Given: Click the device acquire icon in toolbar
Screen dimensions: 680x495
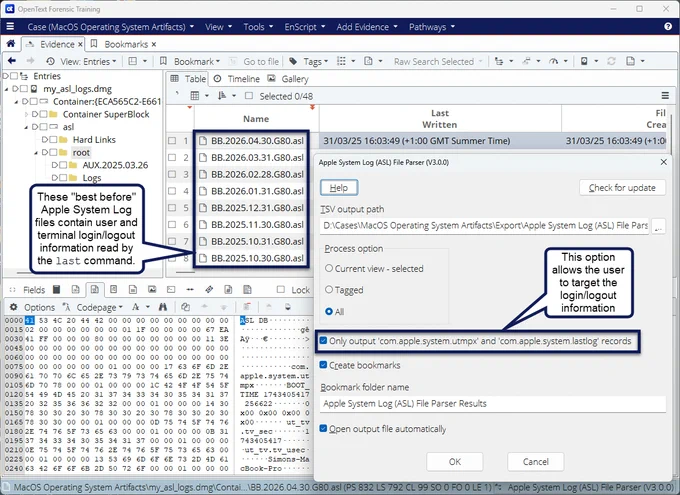Looking at the screenshot, I should pyautogui.click(x=584, y=61).
